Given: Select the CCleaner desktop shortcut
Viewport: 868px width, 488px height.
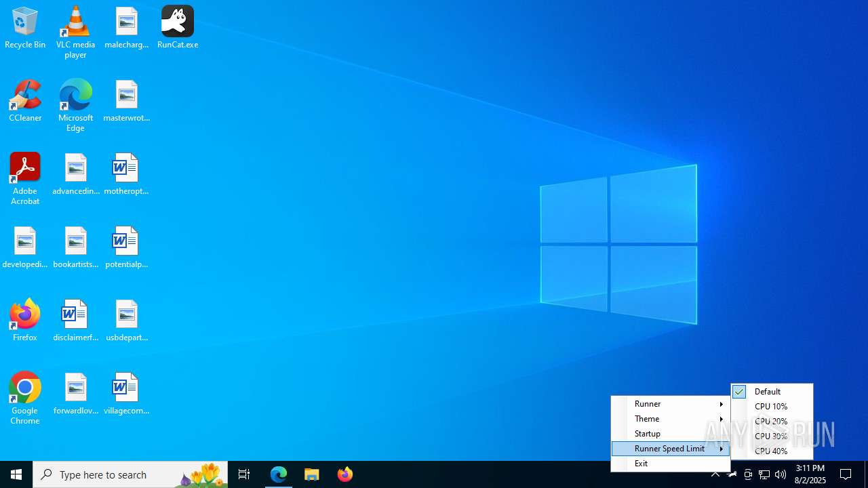Looking at the screenshot, I should click(25, 101).
